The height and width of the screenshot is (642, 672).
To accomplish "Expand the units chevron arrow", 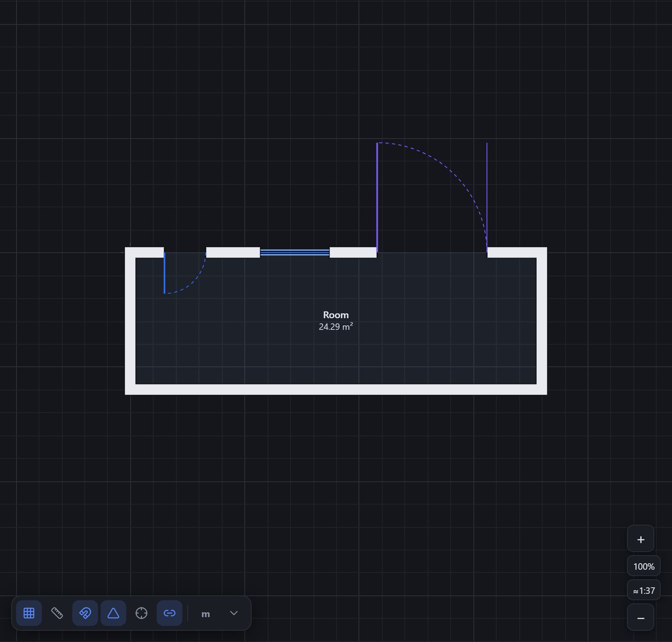I will point(234,613).
